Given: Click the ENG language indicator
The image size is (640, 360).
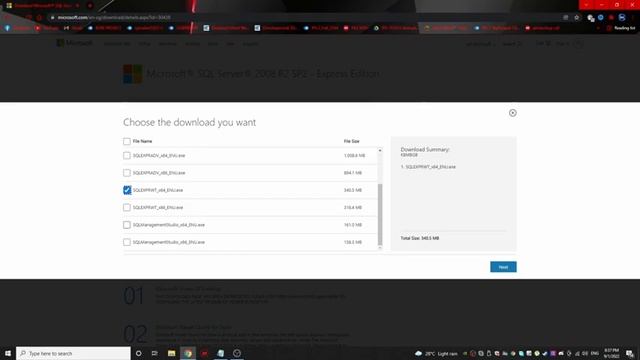Looking at the screenshot, I should click(595, 353).
